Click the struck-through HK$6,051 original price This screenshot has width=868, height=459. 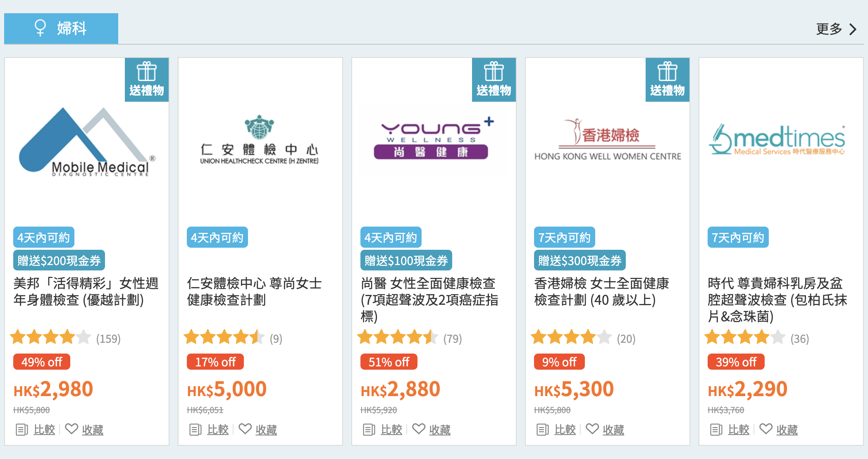(x=205, y=410)
